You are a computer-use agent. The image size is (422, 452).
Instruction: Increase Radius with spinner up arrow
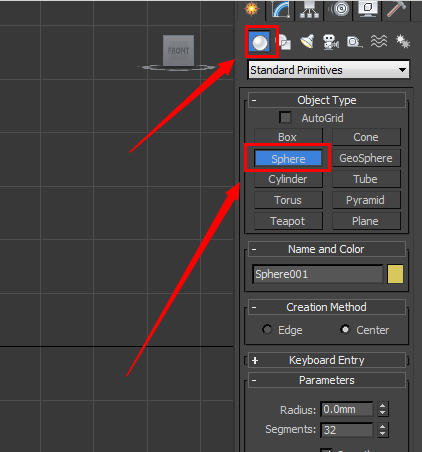(383, 406)
